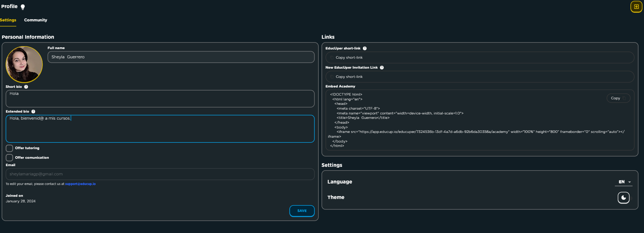
Task: Click the help icon next to New EducUper Invitation Link
Action: tap(382, 68)
